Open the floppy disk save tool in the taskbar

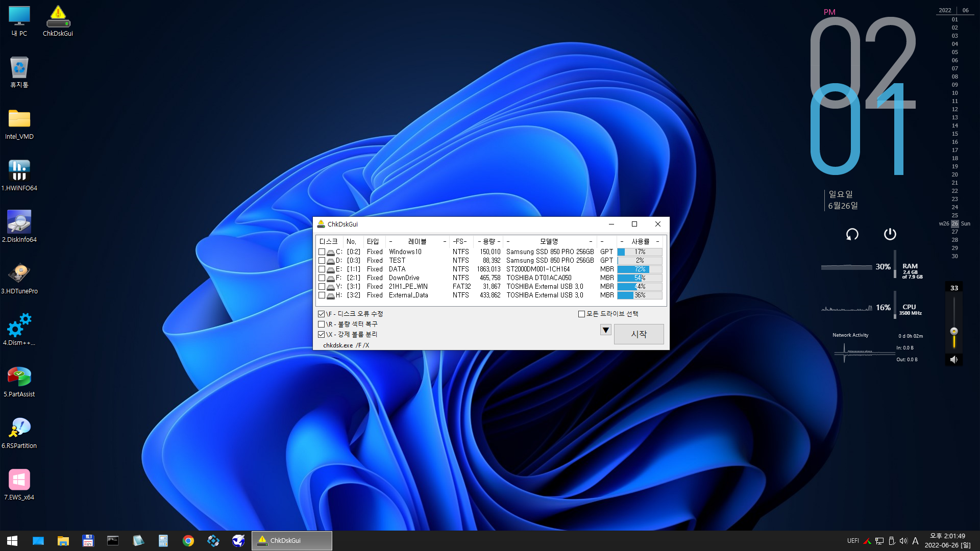click(88, 540)
